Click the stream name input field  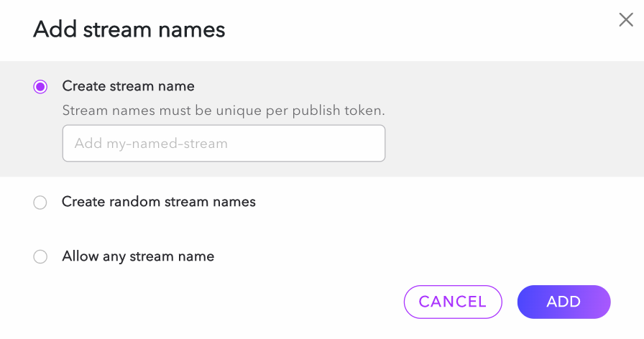(224, 144)
